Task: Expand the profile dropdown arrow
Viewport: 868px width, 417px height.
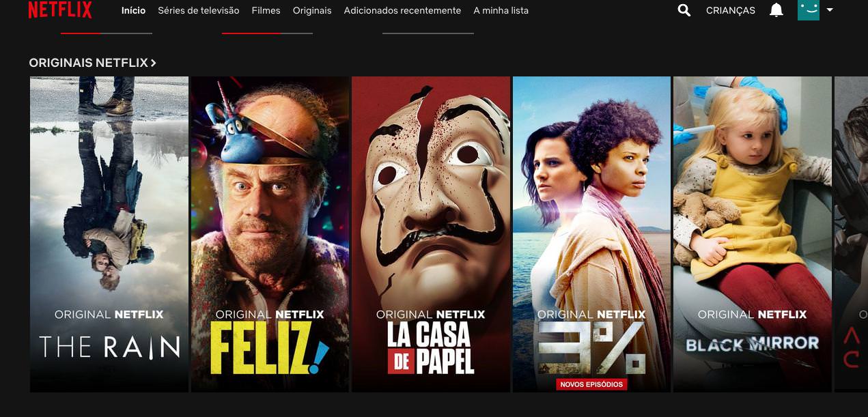Action: pos(830,10)
